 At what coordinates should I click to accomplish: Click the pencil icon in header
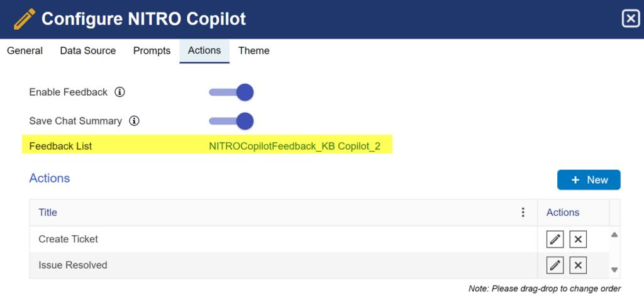point(25,19)
